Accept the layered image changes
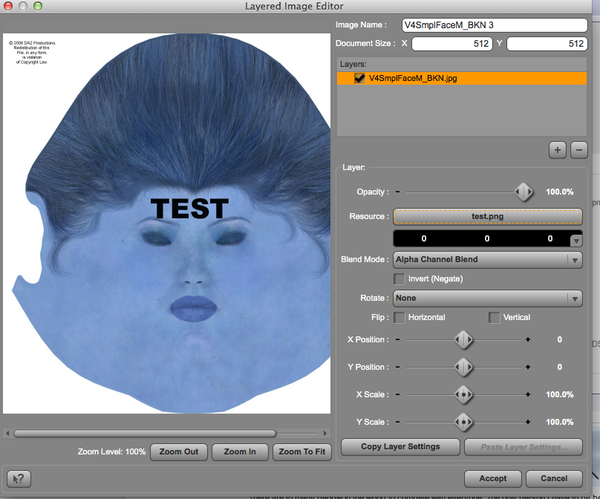 coord(493,478)
